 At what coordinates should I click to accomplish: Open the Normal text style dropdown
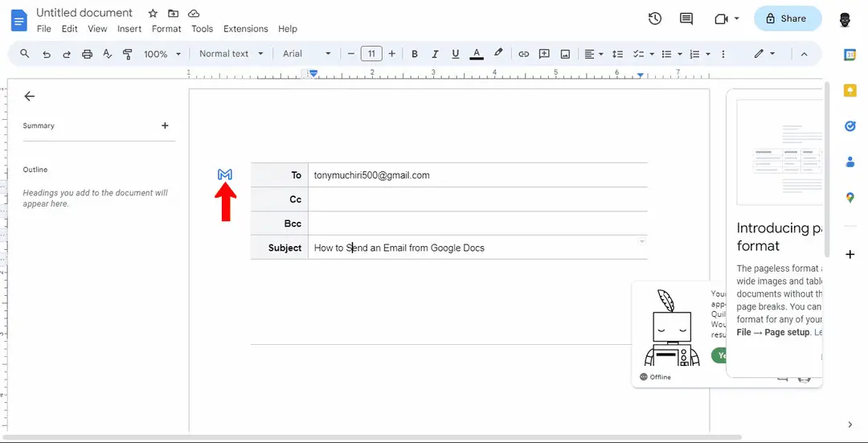pyautogui.click(x=231, y=54)
